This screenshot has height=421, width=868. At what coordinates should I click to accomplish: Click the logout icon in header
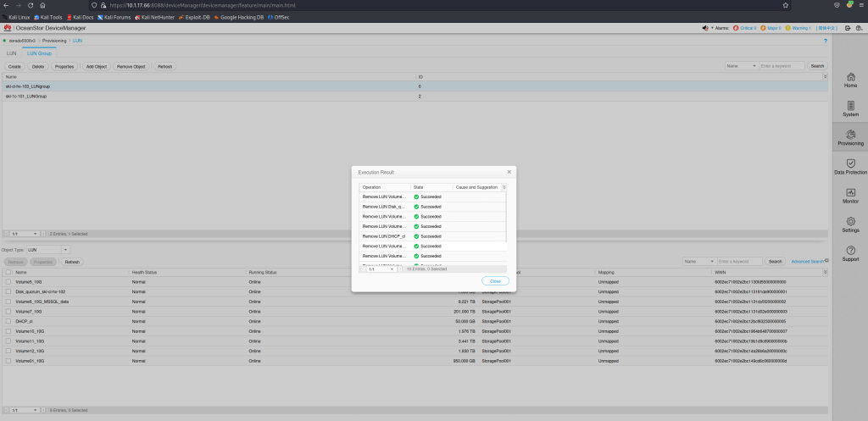pos(849,28)
